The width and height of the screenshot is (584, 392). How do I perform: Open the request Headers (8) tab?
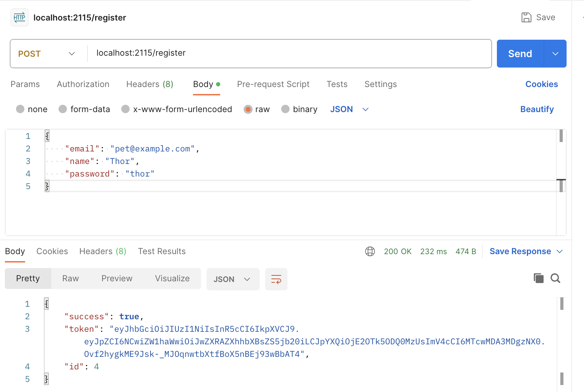pos(149,84)
